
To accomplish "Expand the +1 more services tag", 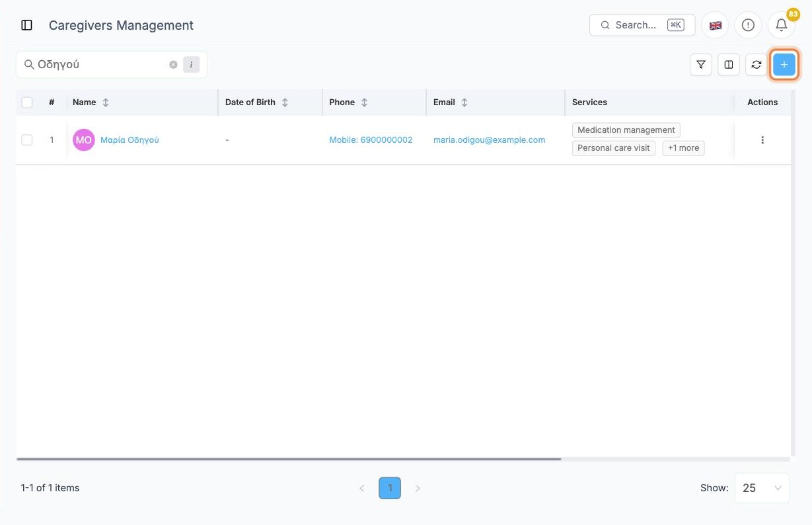I will click(x=683, y=148).
